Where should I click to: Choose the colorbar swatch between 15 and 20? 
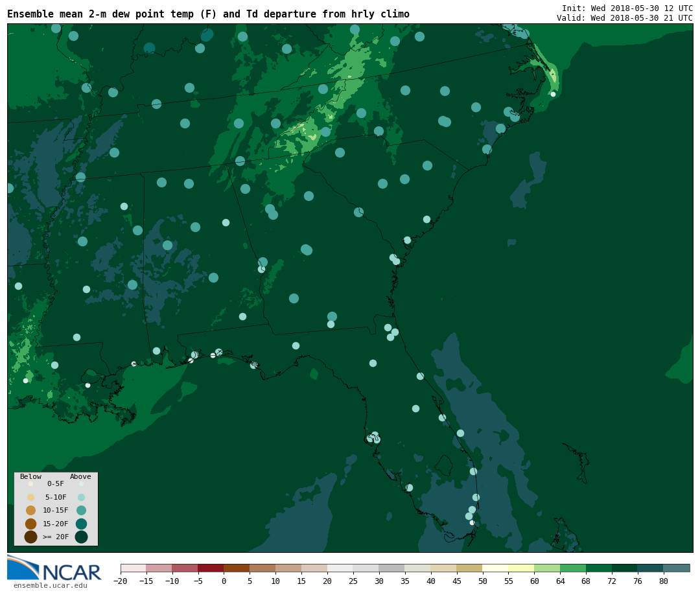pos(314,568)
